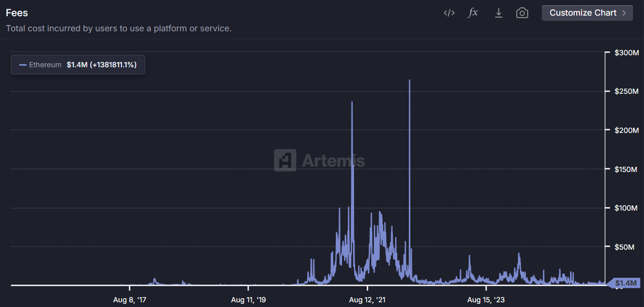Click the $50M y-axis label

[625, 247]
